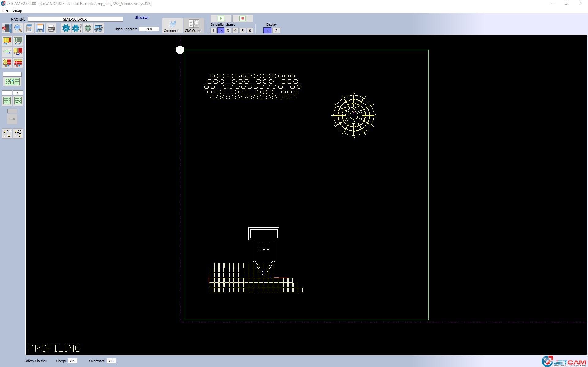Switch to Display mode 2
Viewport: 588px width, 367px height.
(276, 31)
